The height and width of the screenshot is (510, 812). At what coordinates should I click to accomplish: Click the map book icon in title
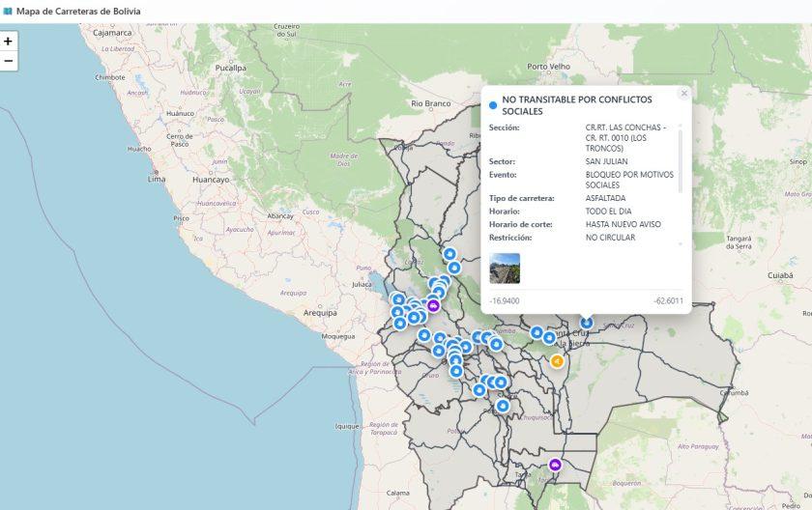coord(8,11)
